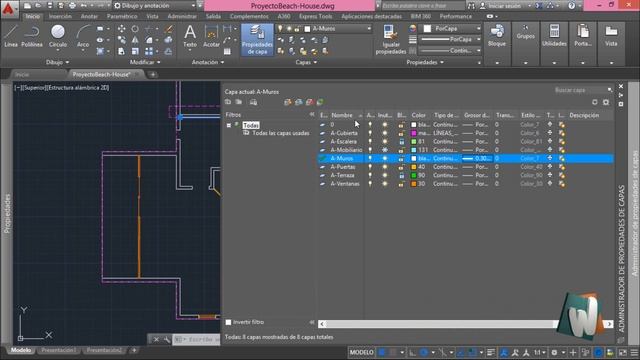Click the Girar (rotate) modify tool
Viewport: 640px width, 360px height.
point(135,29)
